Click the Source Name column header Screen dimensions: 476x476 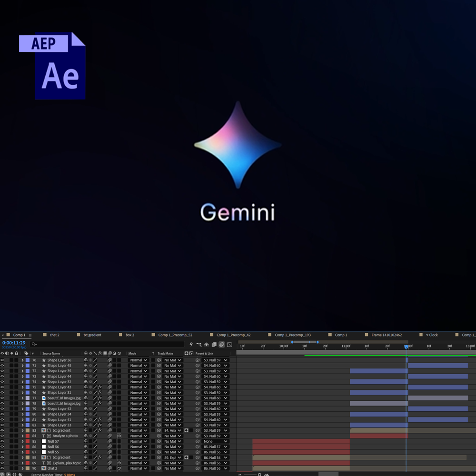pyautogui.click(x=51, y=353)
